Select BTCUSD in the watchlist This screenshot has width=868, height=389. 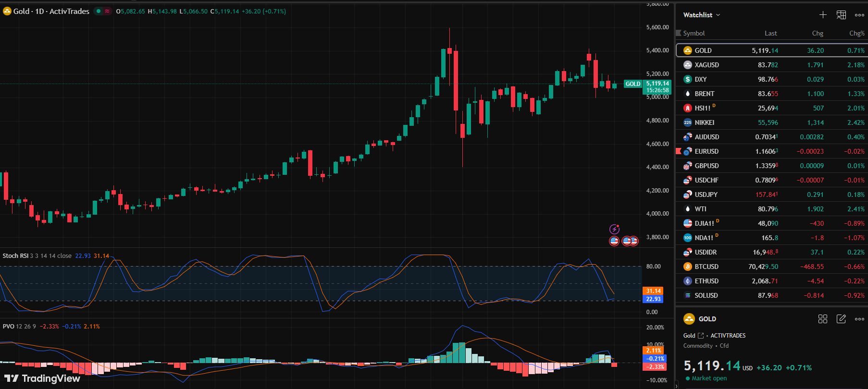pyautogui.click(x=707, y=267)
